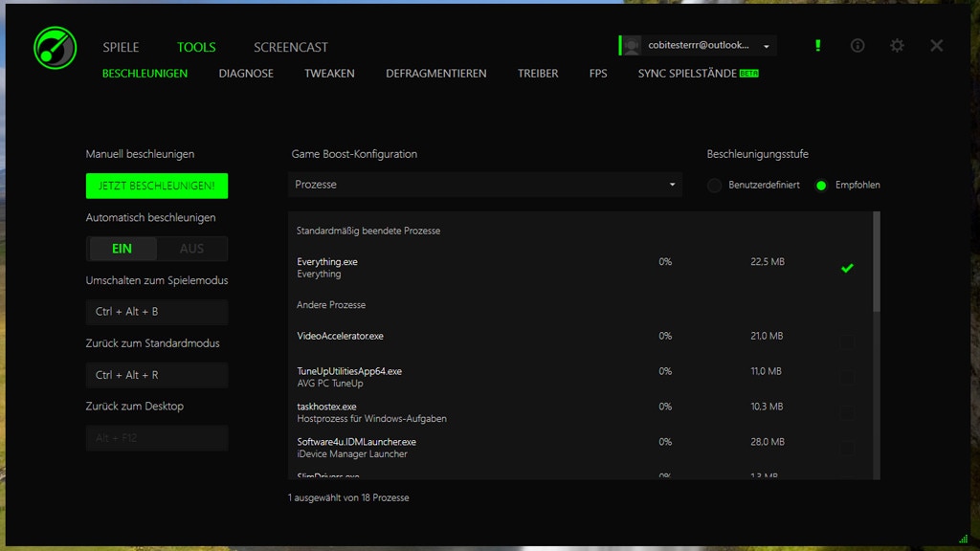Screen dimensions: 980x551
Task: Click the 22,5 MB memory value
Action: click(x=767, y=262)
